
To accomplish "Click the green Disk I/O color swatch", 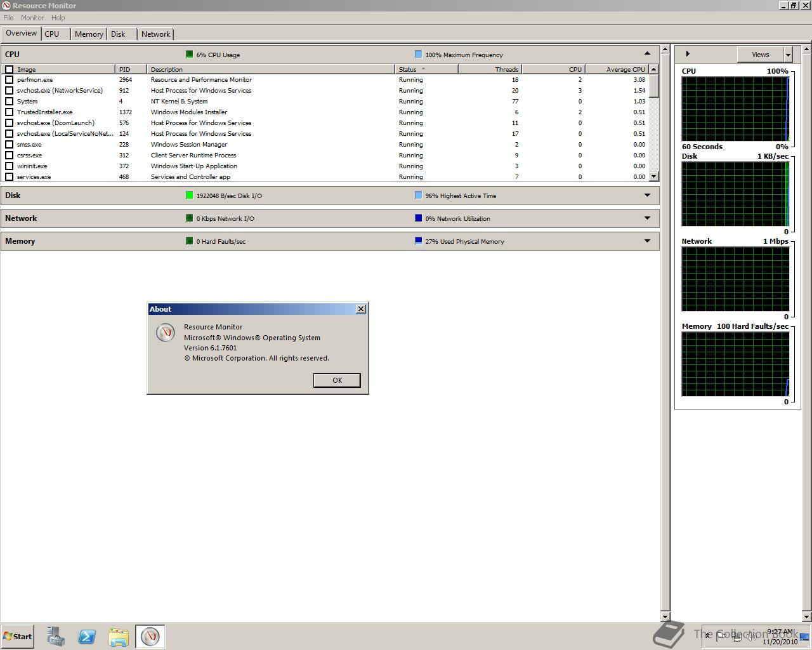I will tap(189, 196).
